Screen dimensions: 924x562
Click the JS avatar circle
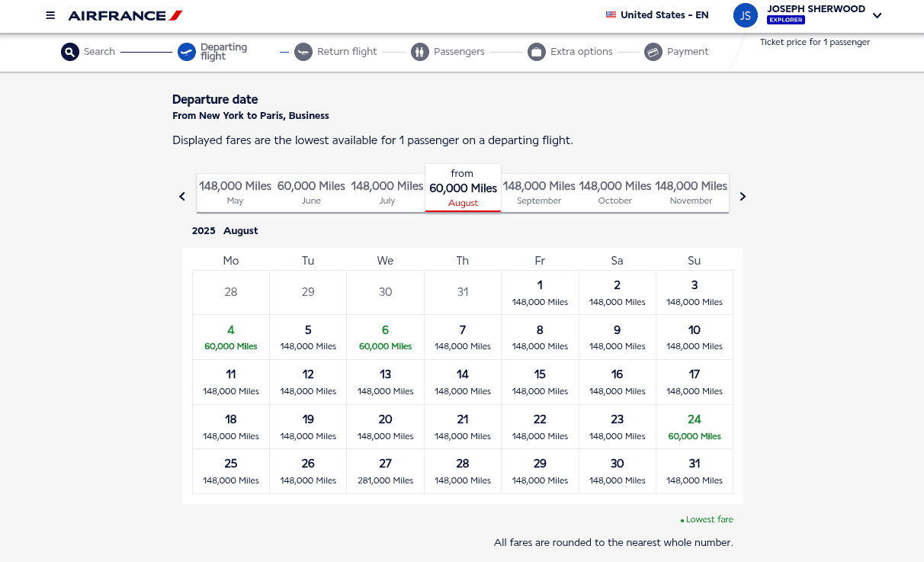(x=745, y=14)
